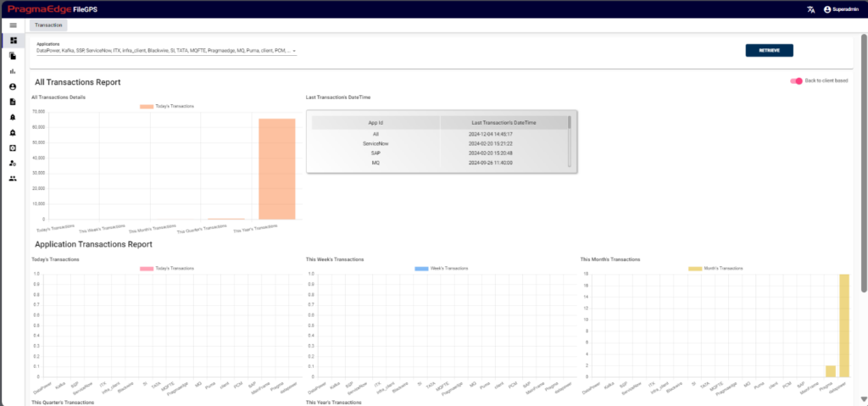
Task: Open the document icon in sidebar
Action: 13,102
